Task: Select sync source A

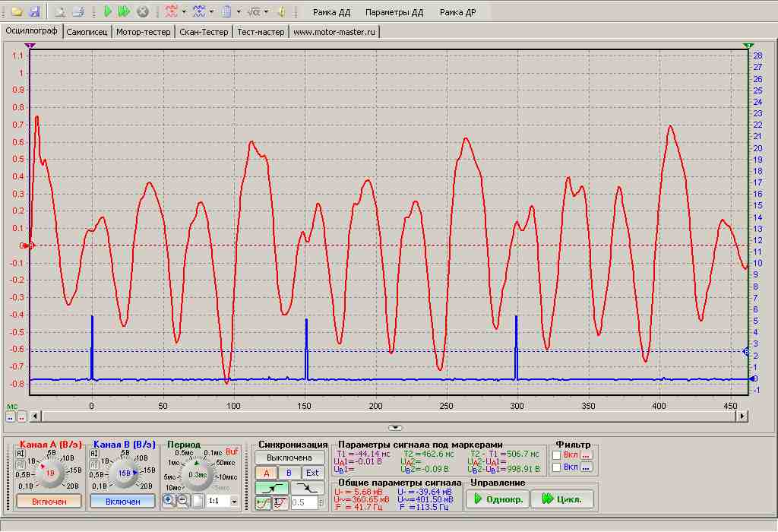Action: pyautogui.click(x=266, y=473)
